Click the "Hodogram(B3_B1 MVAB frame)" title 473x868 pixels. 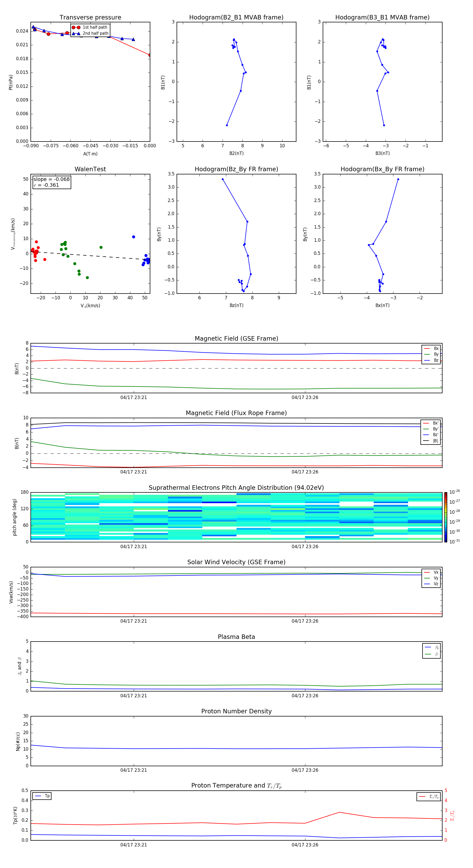click(382, 17)
